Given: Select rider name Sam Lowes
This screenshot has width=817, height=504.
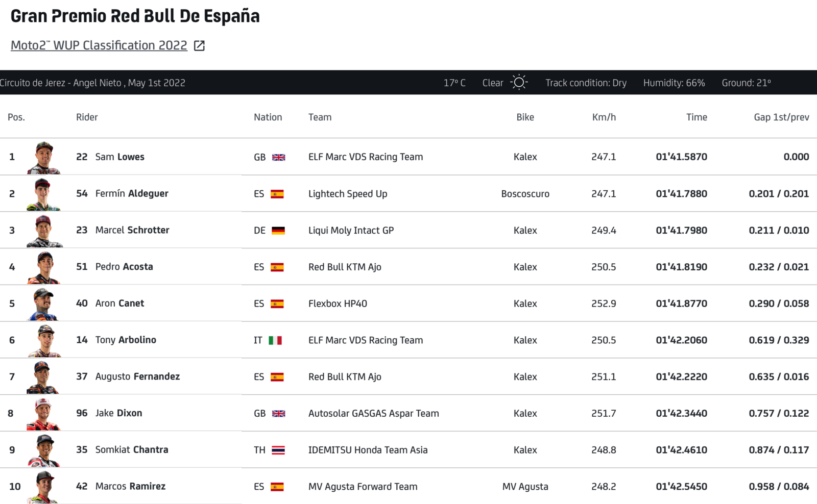Looking at the screenshot, I should [120, 157].
